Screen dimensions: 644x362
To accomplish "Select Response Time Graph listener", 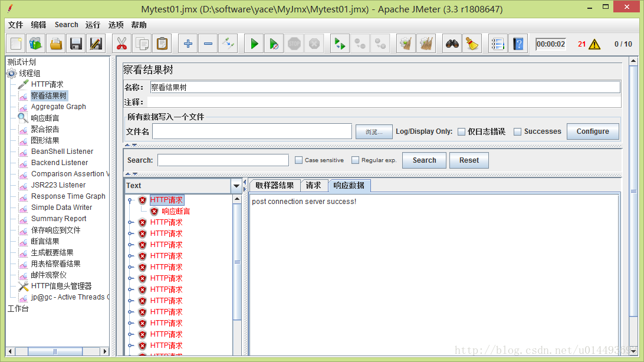I will click(68, 196).
